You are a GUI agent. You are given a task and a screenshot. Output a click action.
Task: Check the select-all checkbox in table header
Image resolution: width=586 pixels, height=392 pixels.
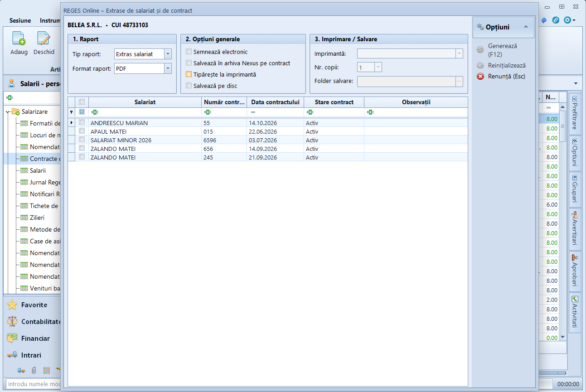click(82, 102)
